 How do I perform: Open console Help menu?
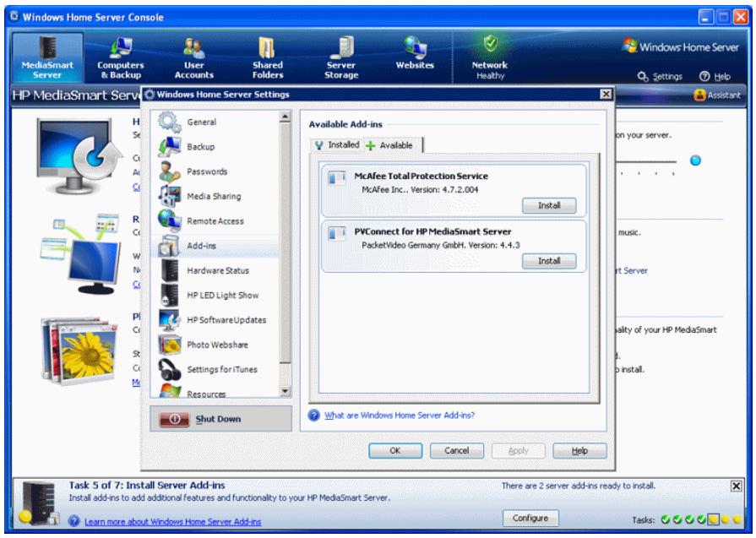coord(715,76)
